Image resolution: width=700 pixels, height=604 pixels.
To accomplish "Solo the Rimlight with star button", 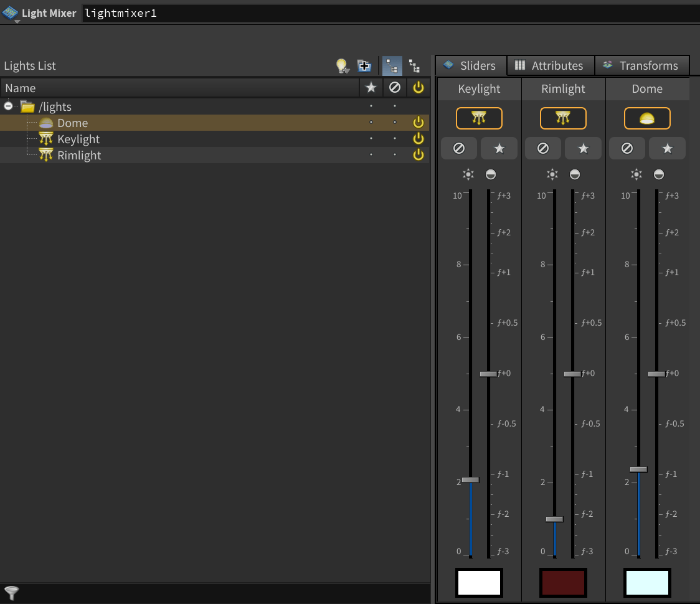I will click(x=583, y=148).
